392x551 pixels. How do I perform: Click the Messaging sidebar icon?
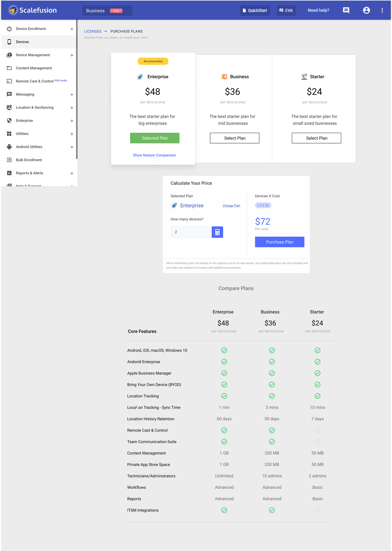click(9, 94)
